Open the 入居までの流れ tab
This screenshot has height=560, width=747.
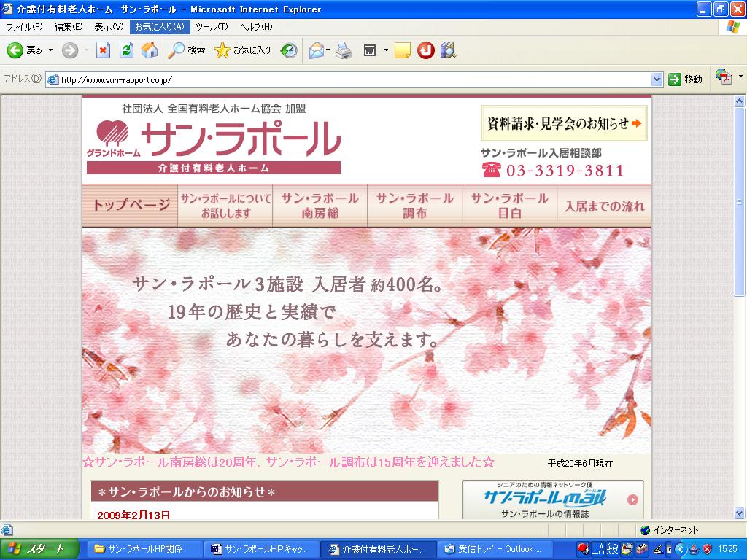point(604,205)
